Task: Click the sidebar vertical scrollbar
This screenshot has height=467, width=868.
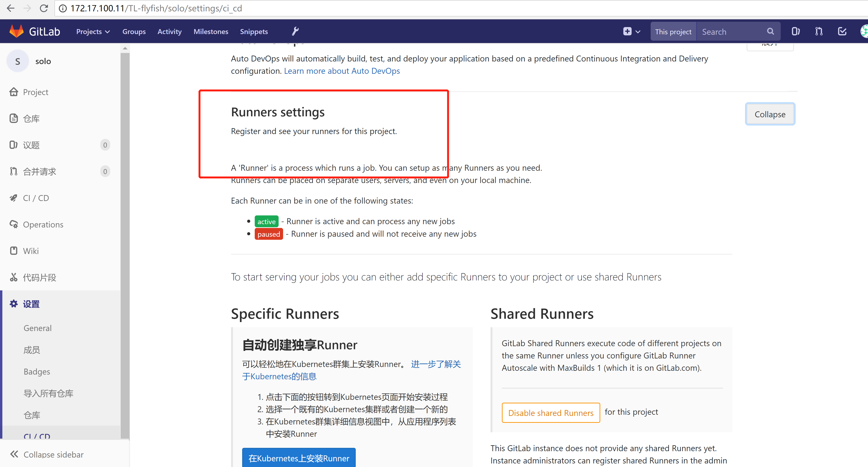Action: pos(125,245)
